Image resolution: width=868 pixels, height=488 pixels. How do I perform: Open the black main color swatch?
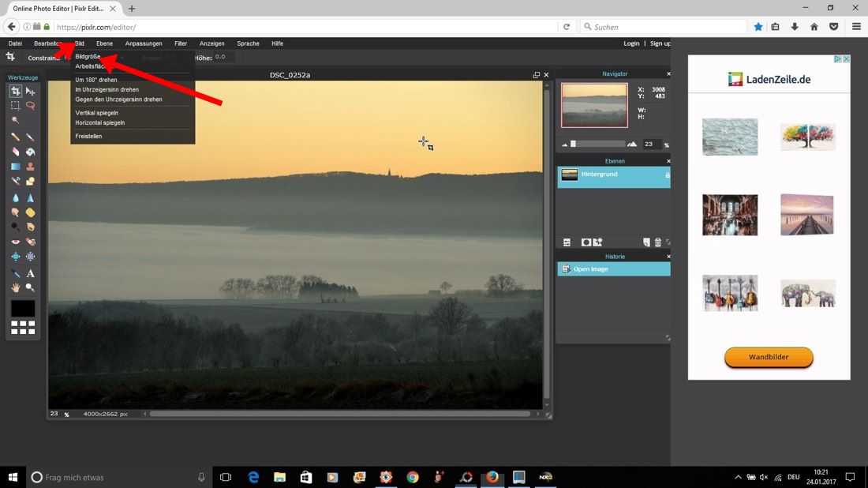click(23, 309)
